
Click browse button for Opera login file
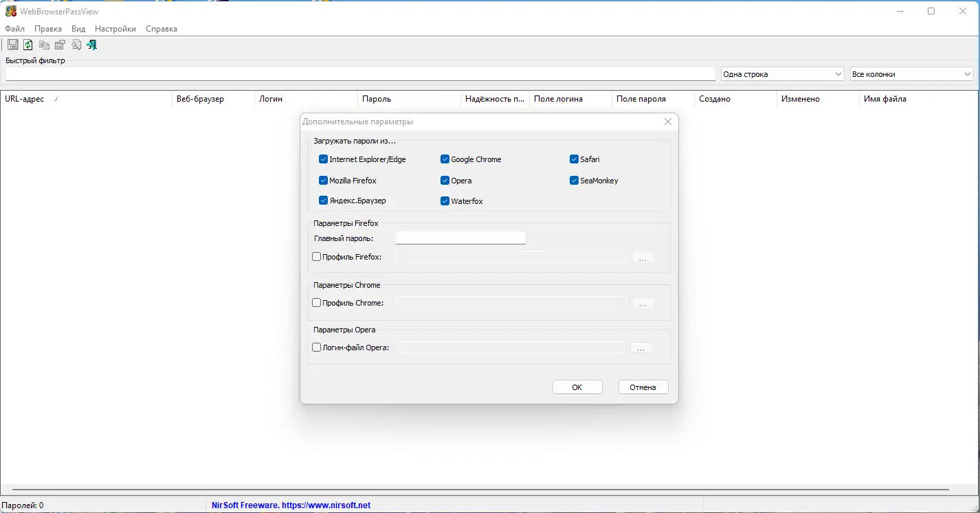pos(641,348)
